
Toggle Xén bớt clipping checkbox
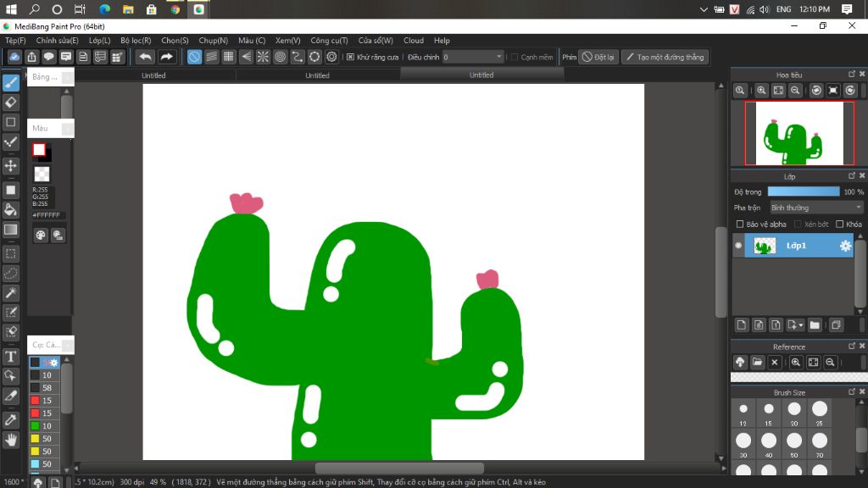(798, 224)
